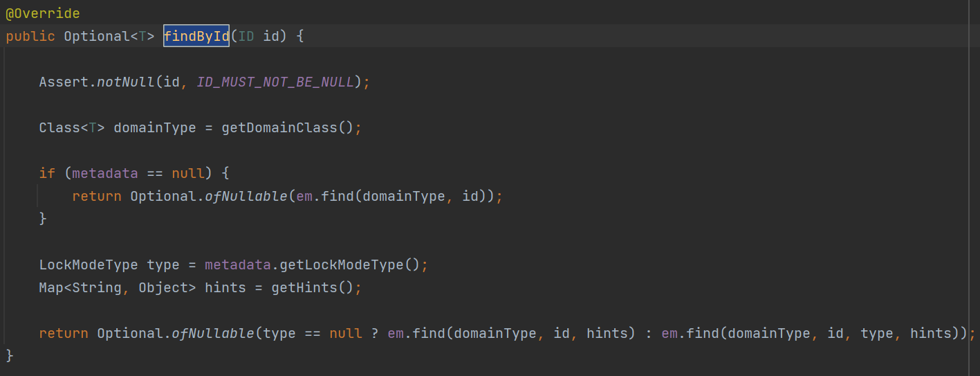Image resolution: width=980 pixels, height=376 pixels.
Task: Click type variable on LockModeType line
Action: pos(163,265)
